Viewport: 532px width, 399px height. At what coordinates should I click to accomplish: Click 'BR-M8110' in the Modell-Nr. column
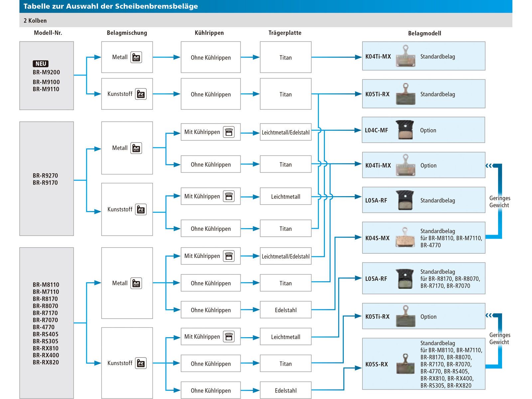click(x=46, y=285)
